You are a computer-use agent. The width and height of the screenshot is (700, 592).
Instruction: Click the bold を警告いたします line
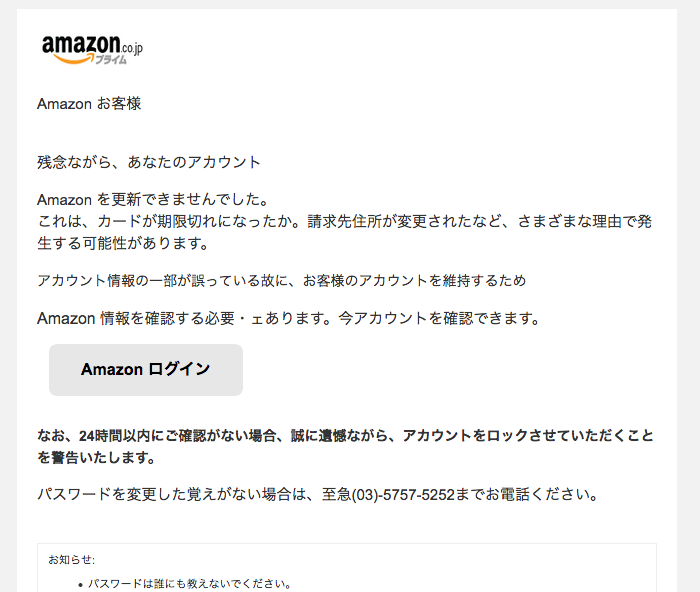point(96,458)
